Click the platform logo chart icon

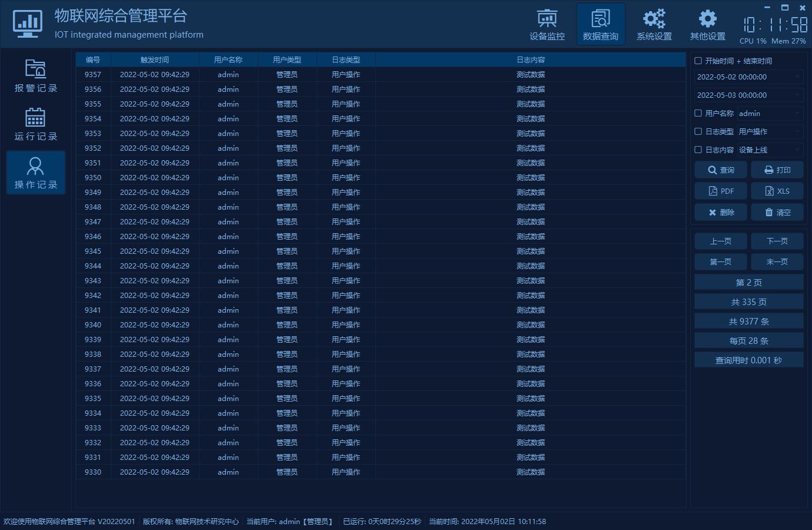[28, 24]
